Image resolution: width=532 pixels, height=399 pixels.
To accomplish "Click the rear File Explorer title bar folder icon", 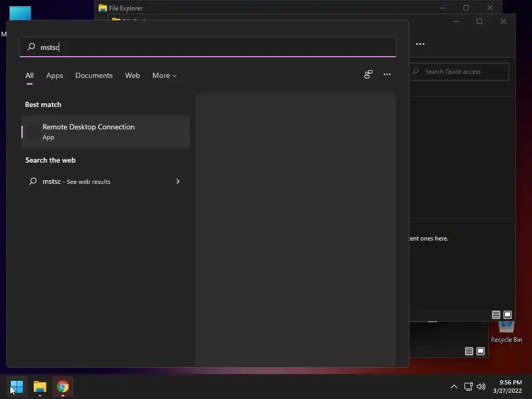I will coord(102,8).
